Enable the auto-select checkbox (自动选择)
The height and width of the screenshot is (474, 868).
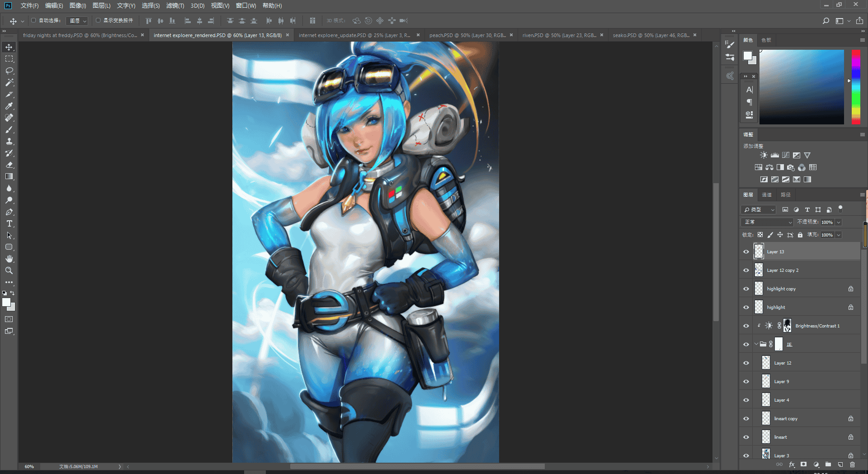(x=33, y=20)
